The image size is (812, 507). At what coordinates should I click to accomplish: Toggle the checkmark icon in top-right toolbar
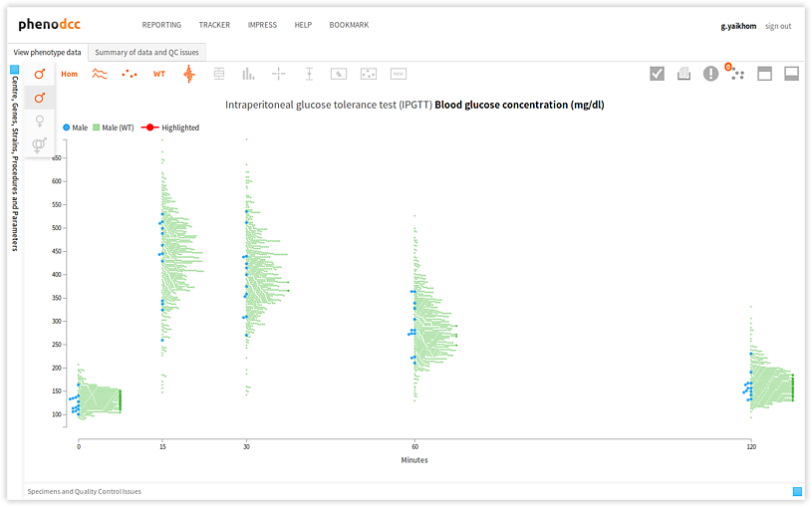click(657, 74)
